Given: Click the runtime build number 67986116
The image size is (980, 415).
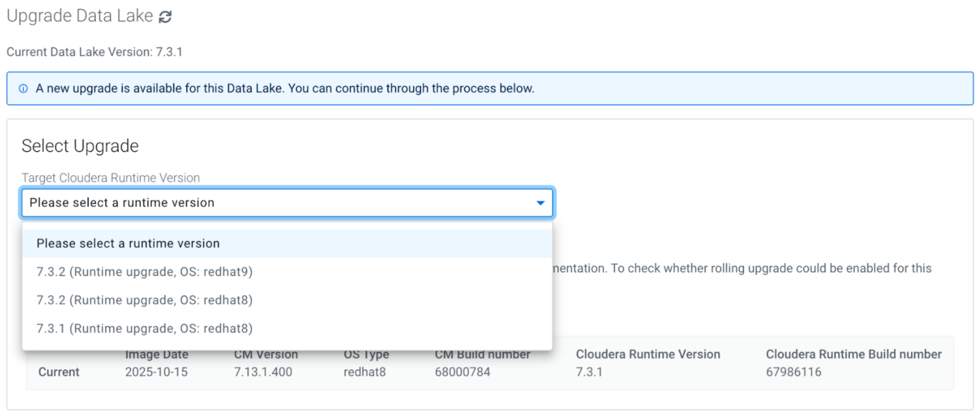Looking at the screenshot, I should click(x=793, y=372).
